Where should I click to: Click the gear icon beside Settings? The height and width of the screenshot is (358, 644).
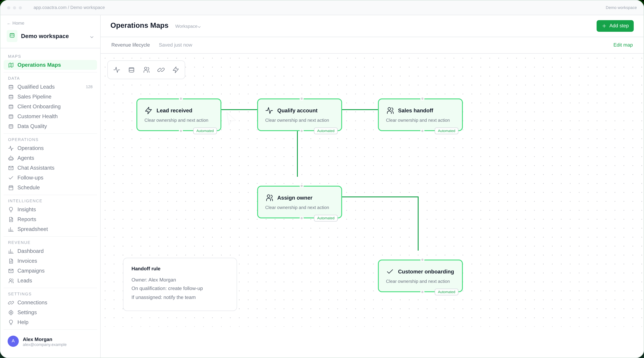click(11, 313)
